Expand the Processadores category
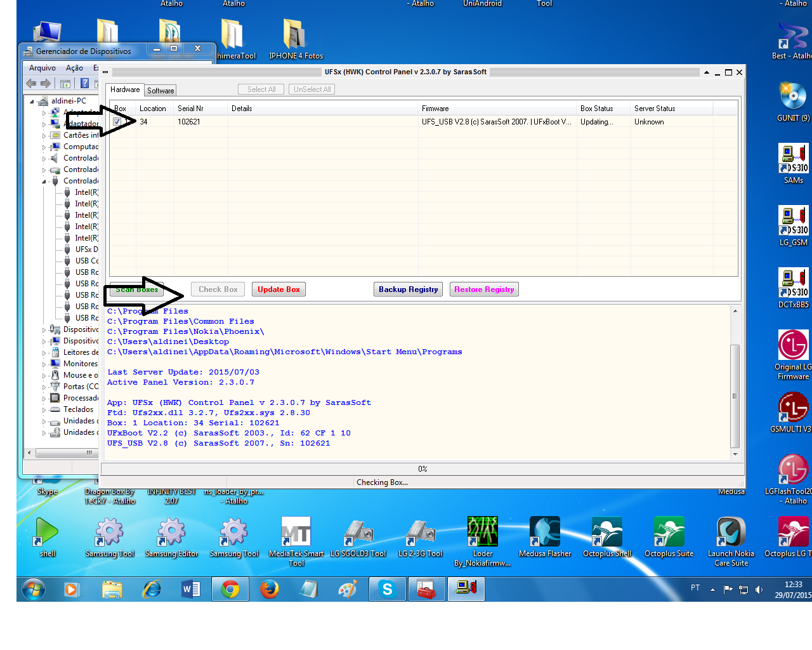 (44, 398)
